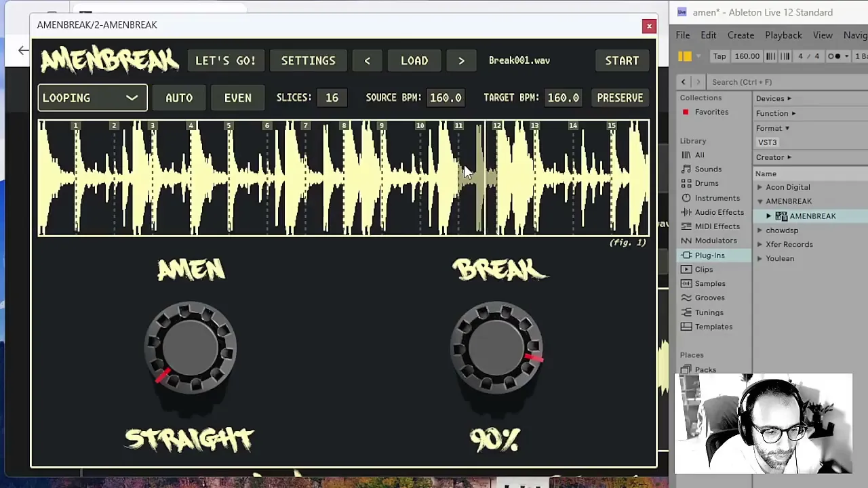868x488 pixels.
Task: Load next break file with right arrow
Action: click(461, 60)
